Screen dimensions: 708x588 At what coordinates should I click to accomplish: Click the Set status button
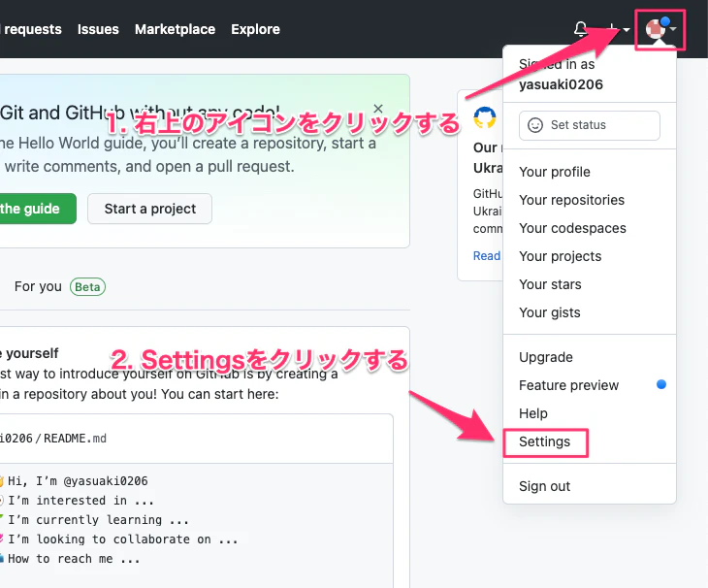590,125
